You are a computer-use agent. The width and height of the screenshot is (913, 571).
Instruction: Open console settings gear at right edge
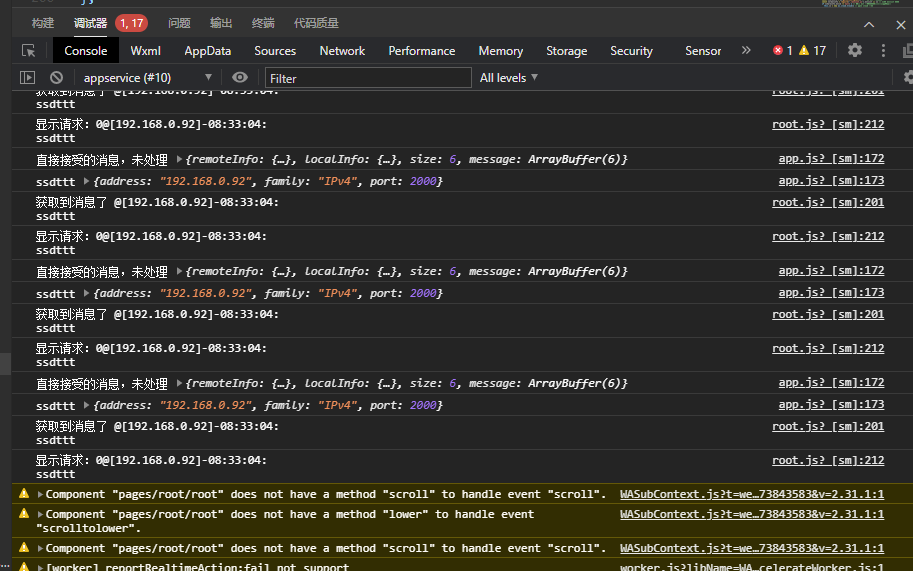coord(908,77)
